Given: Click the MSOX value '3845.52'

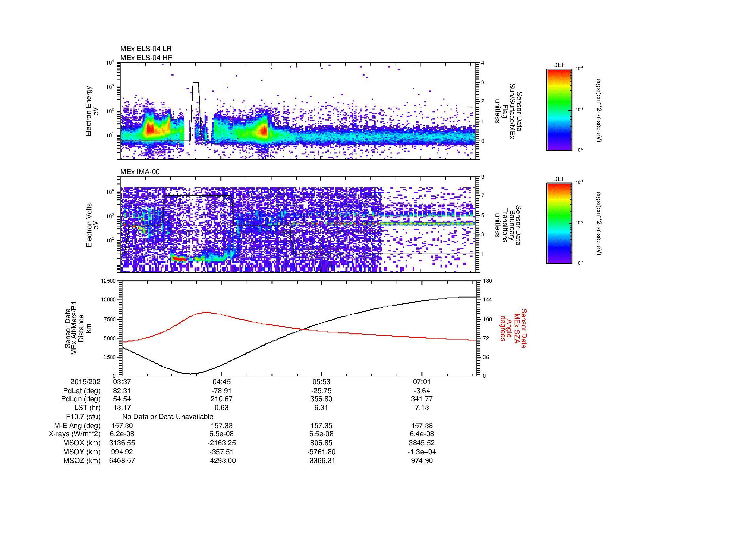Looking at the screenshot, I should (x=421, y=443).
